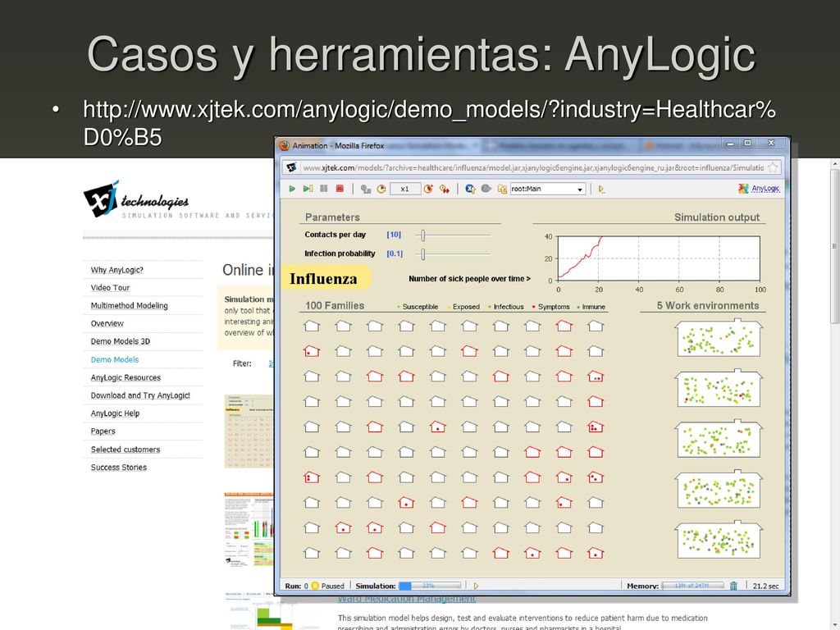Click the green Run simulation play icon
This screenshot has width=840, height=630.
coord(292,189)
